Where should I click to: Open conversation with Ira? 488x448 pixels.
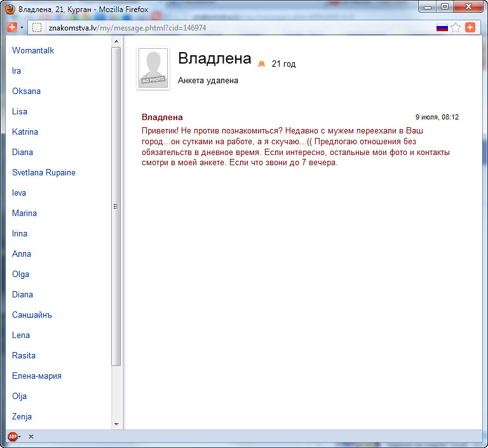(17, 71)
